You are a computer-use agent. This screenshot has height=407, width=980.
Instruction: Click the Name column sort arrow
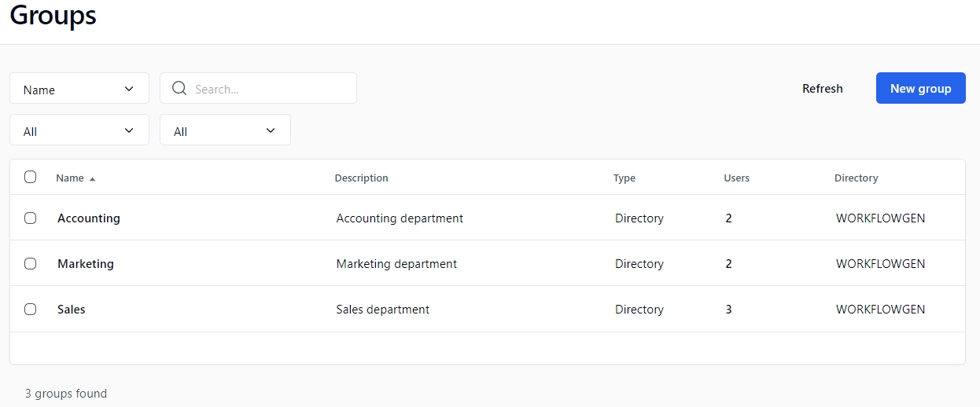coord(92,179)
